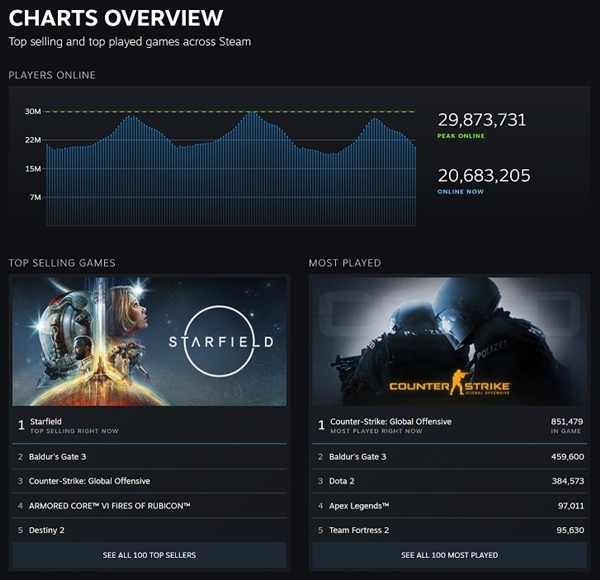Image resolution: width=600 pixels, height=580 pixels.
Task: Open the Starfield banner image
Action: click(149, 341)
